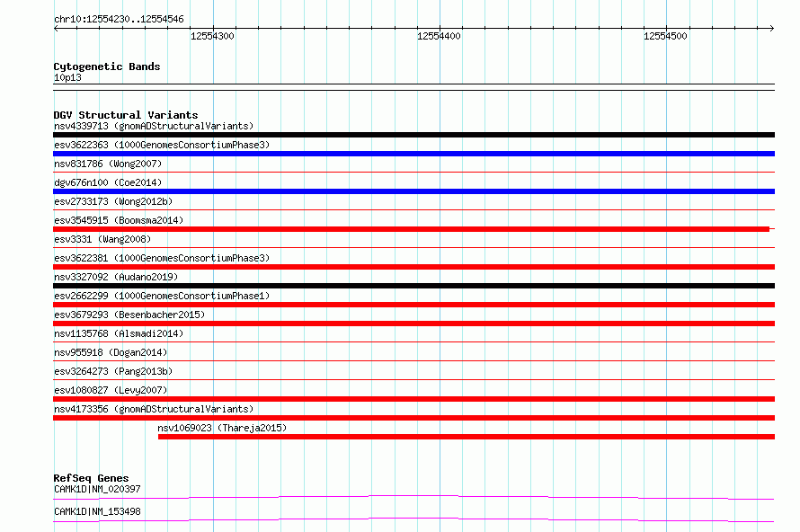Click the black nsv3327092 variant bar
The image size is (800, 532).
pos(413,286)
